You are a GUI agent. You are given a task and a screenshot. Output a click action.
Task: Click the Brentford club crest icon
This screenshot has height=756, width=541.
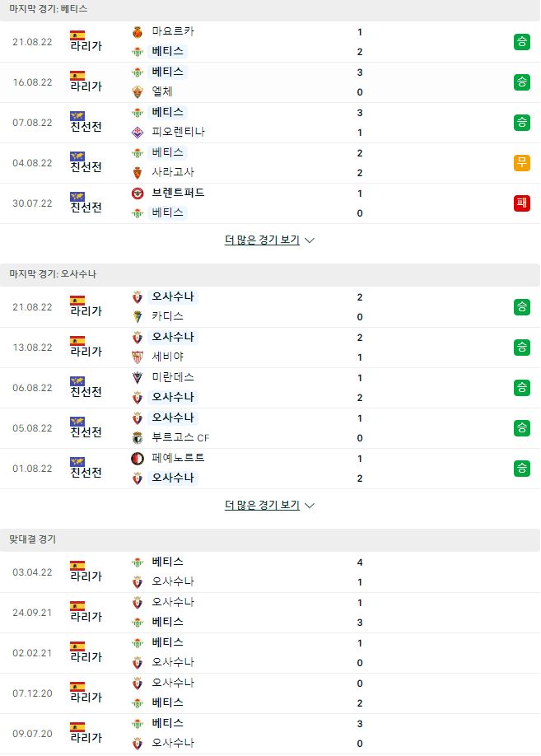138,194
